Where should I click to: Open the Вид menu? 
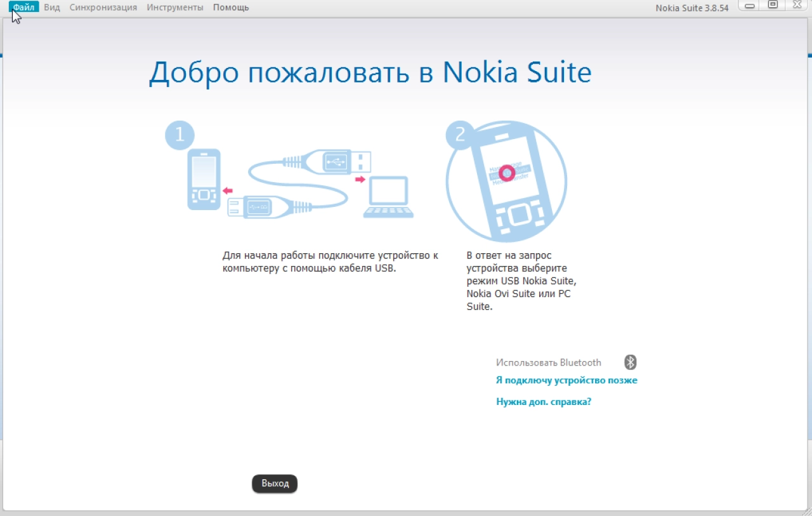[52, 7]
